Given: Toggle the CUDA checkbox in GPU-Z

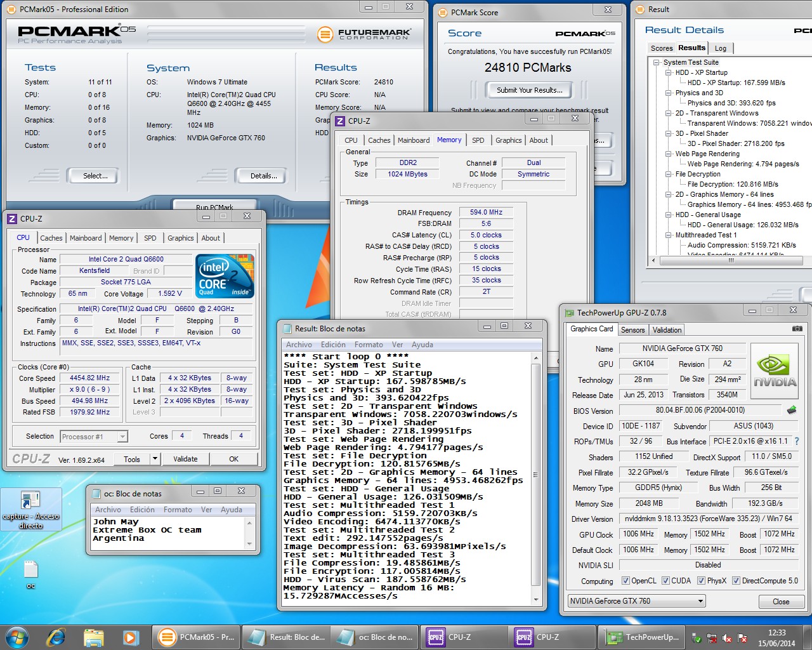Looking at the screenshot, I should click(665, 580).
